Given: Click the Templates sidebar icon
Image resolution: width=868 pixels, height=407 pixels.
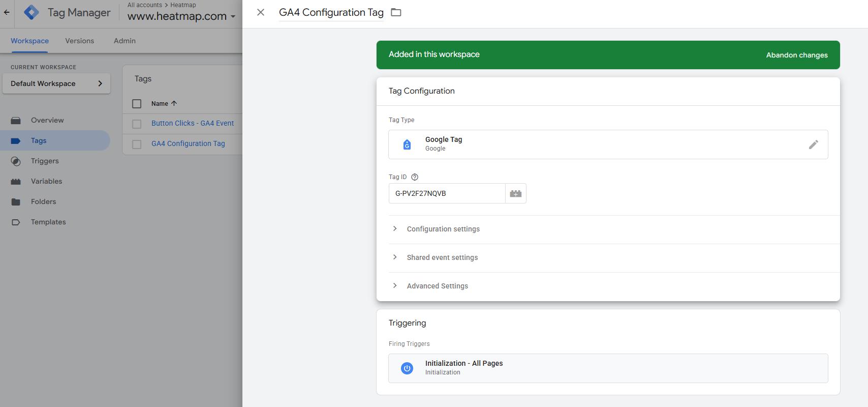Looking at the screenshot, I should [x=16, y=222].
